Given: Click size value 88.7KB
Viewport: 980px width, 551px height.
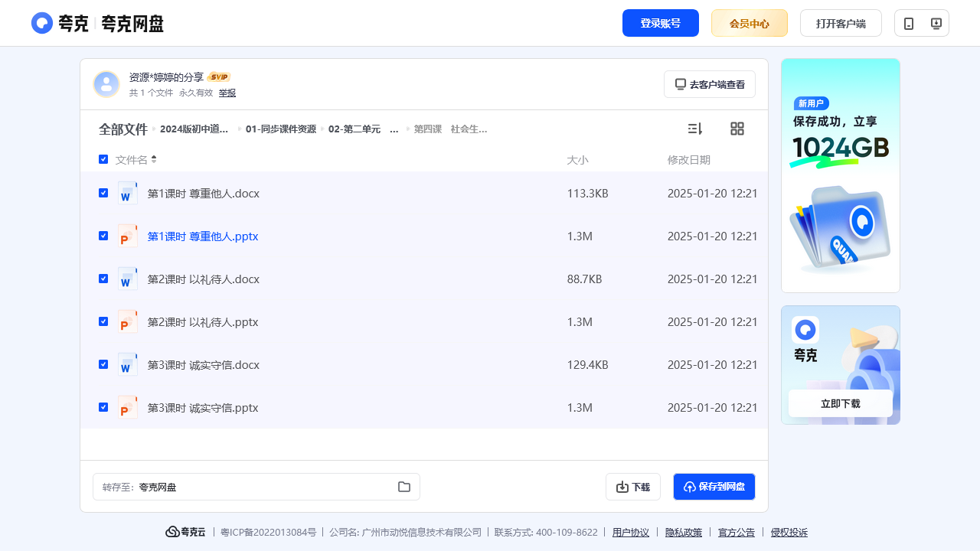Looking at the screenshot, I should (x=584, y=279).
